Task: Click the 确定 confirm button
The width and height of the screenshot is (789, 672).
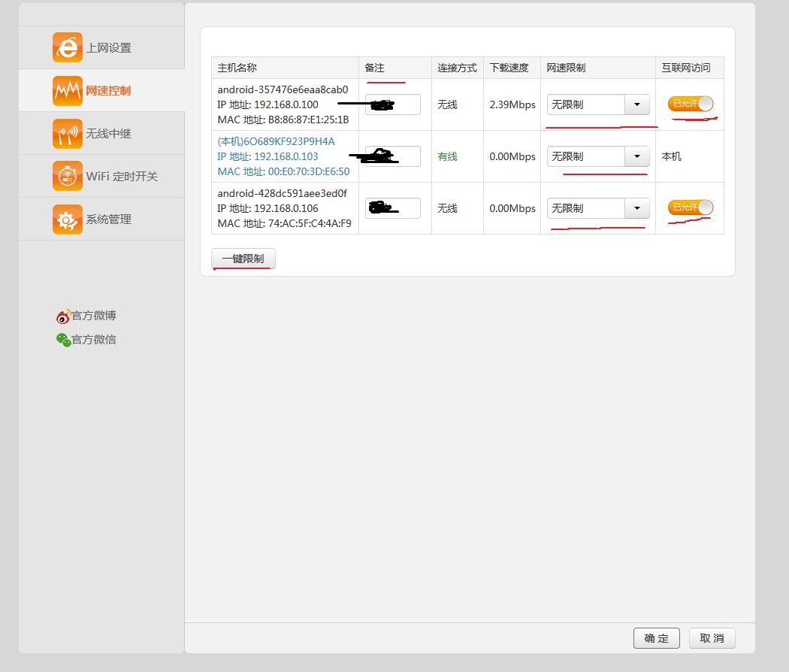Action: coord(656,638)
